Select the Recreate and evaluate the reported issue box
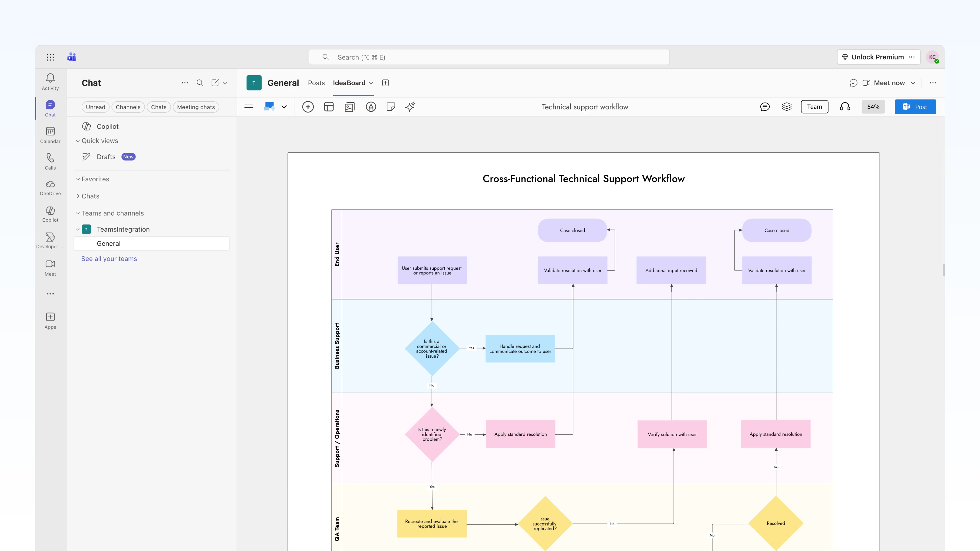Screen dimensions: 980x551 pos(432,524)
